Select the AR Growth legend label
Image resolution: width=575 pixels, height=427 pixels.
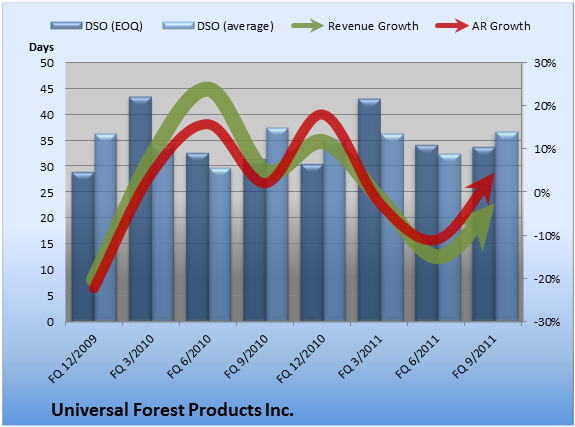501,26
